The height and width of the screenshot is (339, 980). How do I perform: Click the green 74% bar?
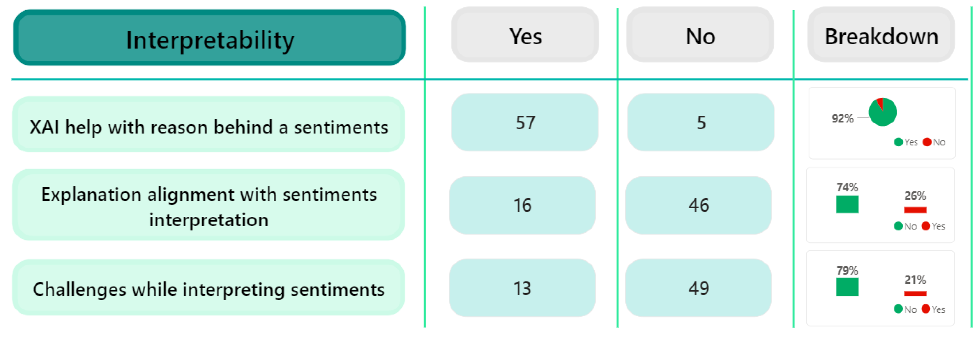[x=847, y=204]
